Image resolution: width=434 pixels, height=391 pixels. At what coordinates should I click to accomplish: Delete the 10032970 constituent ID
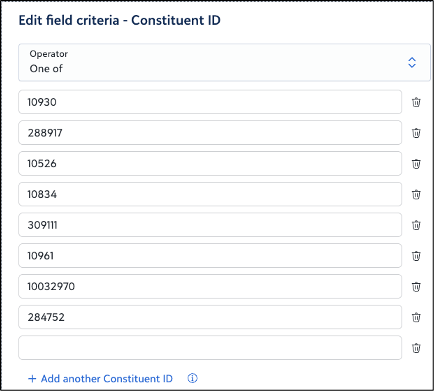416,287
